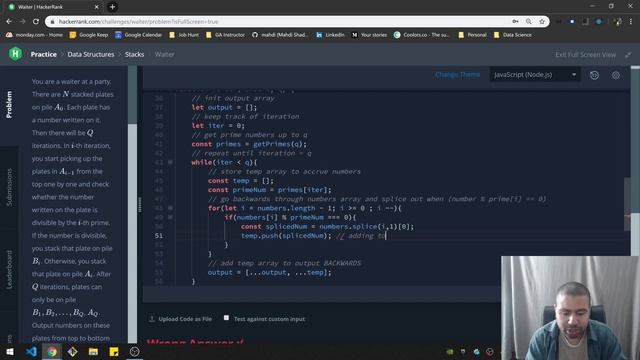Open Sticky Notes from taskbar

[x=114, y=351]
